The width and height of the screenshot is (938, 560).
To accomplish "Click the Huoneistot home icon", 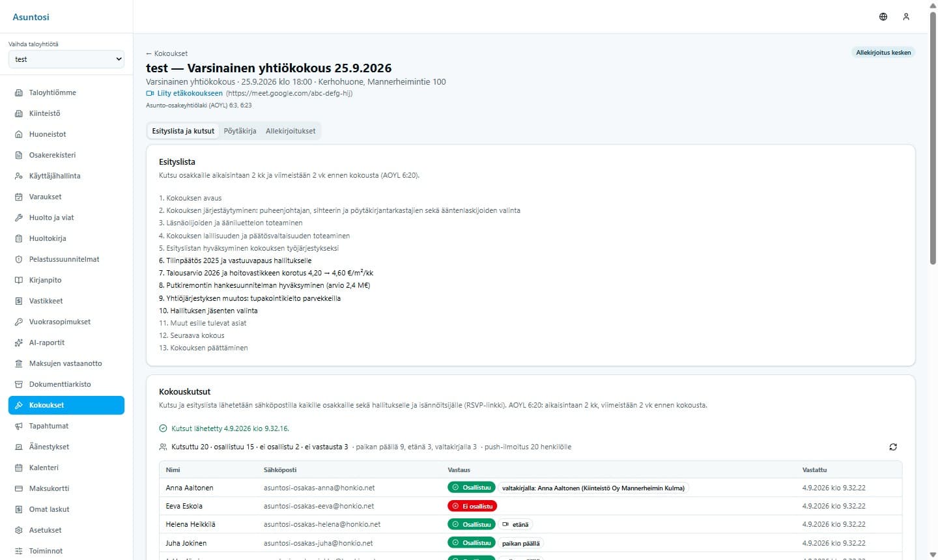I will pyautogui.click(x=19, y=134).
